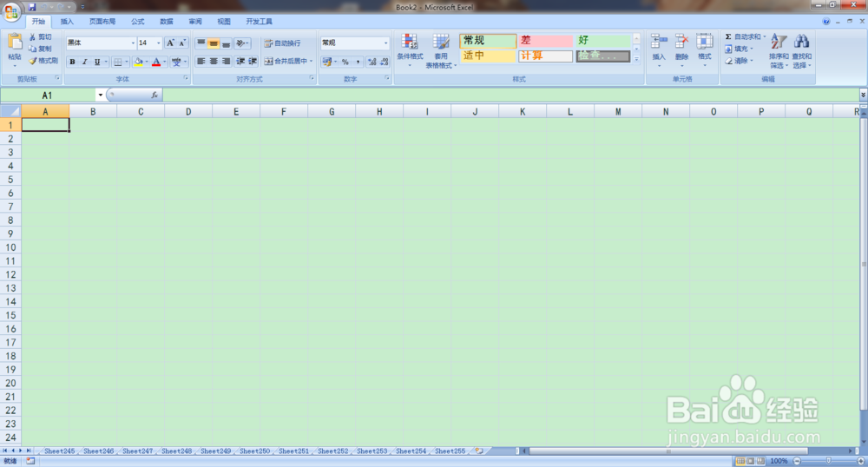The image size is (868, 467).
Task: Apply percent style (%)
Action: coord(345,62)
